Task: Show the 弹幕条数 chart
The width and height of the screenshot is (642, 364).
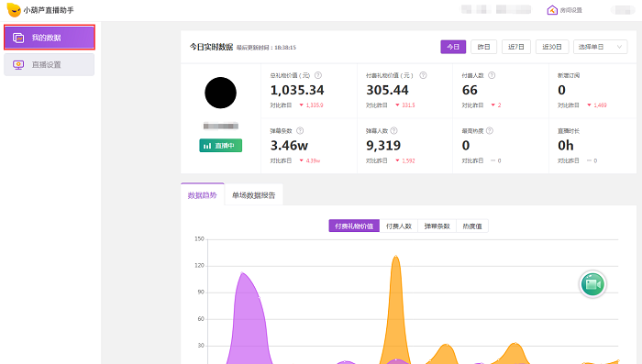Action: pos(437,226)
